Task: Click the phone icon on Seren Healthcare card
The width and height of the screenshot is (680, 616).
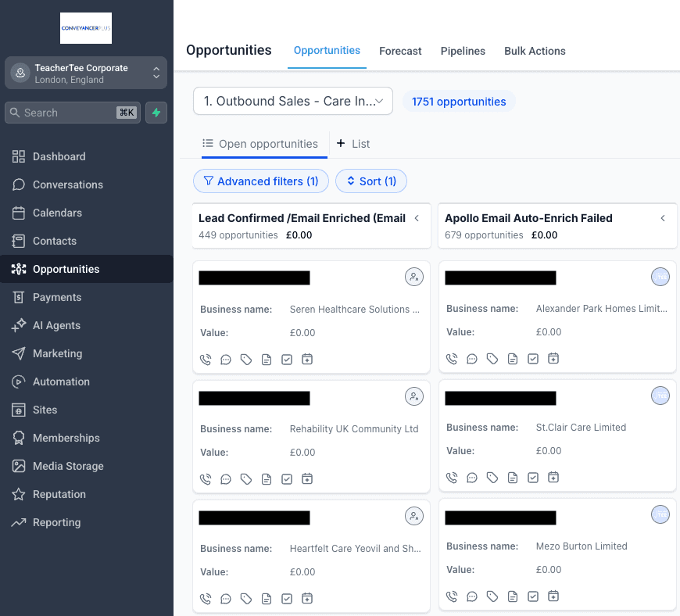Action: pyautogui.click(x=206, y=360)
